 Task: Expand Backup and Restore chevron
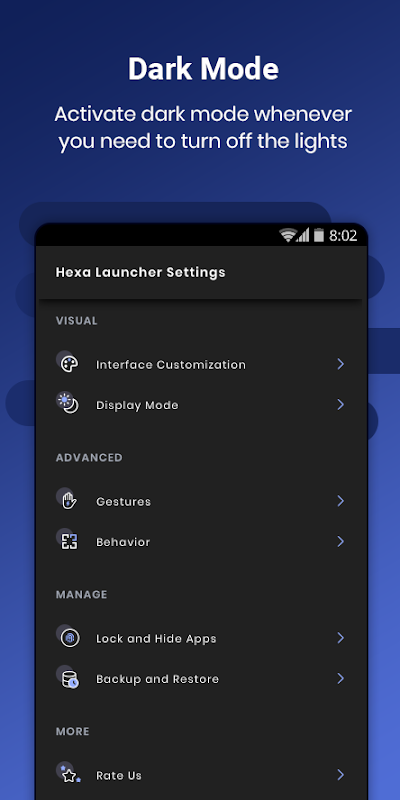(x=340, y=679)
